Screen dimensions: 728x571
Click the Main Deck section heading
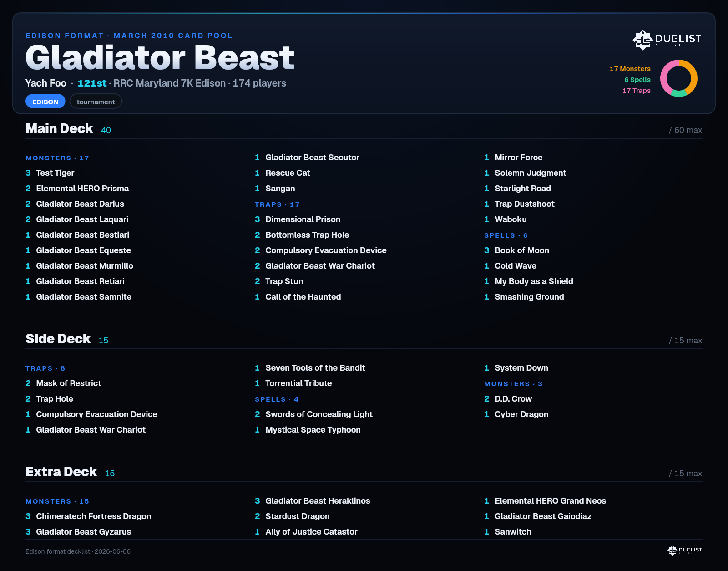click(x=59, y=128)
